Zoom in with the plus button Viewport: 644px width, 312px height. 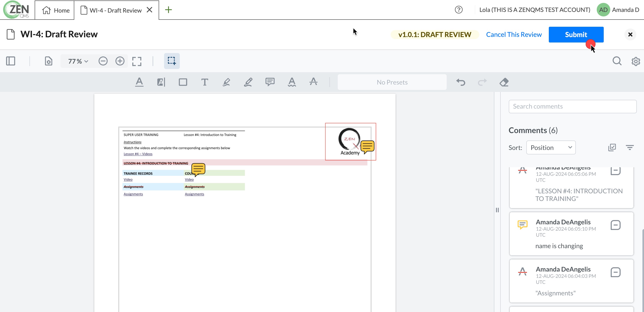point(120,61)
